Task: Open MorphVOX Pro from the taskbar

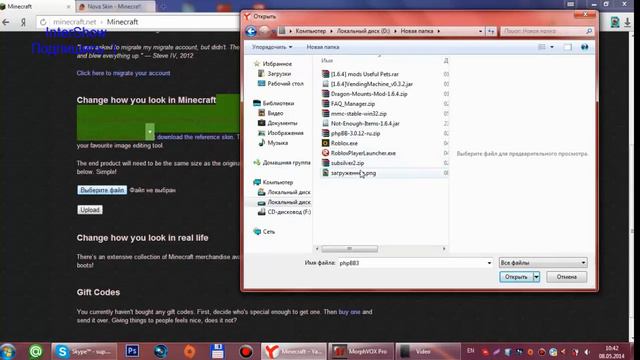Action: tap(360, 351)
